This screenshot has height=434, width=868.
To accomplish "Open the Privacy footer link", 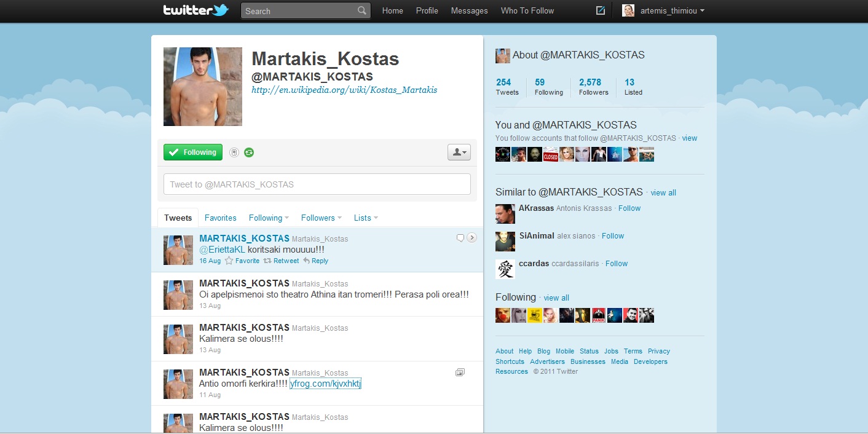I will coord(659,352).
